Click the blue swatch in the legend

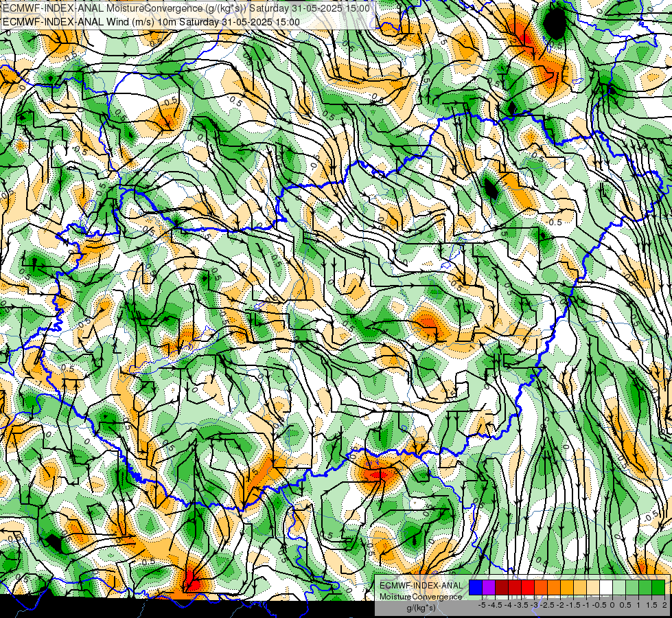(x=476, y=587)
